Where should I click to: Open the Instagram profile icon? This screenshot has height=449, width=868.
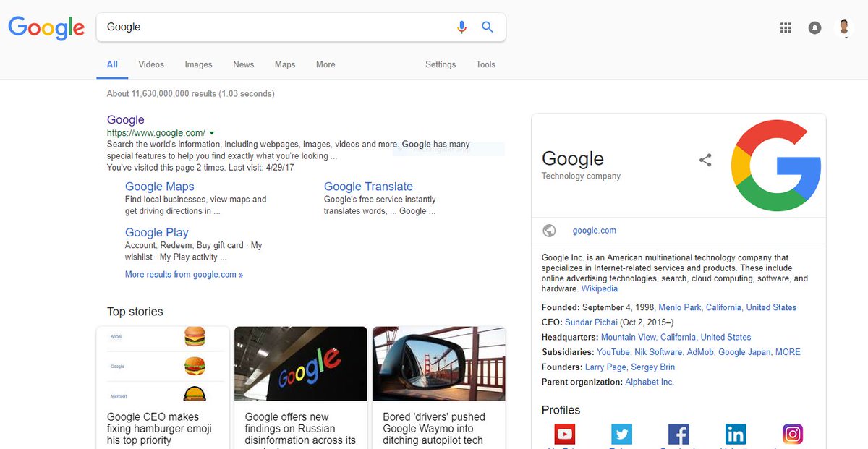pyautogui.click(x=793, y=434)
